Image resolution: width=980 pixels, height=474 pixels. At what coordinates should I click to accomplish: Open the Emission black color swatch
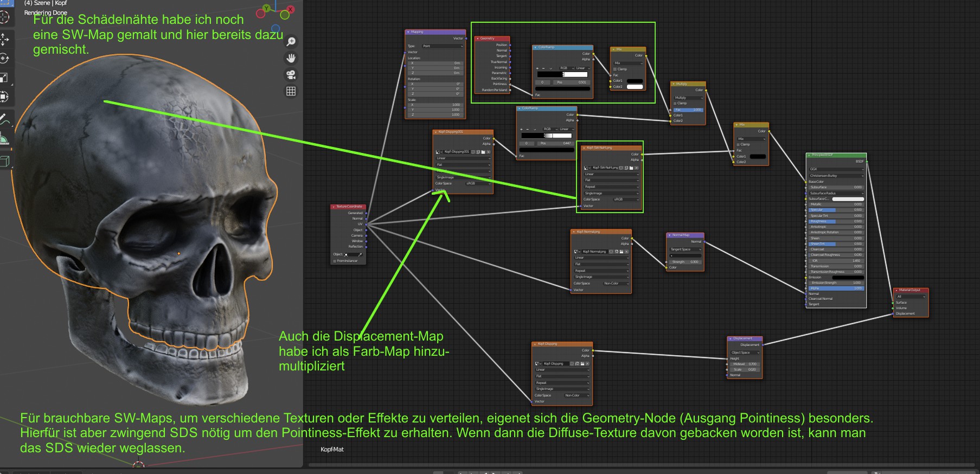pos(848,277)
